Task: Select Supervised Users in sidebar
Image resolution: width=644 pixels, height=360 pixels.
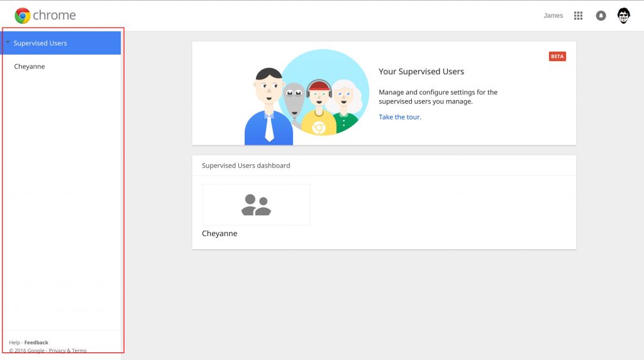Action: pos(62,43)
